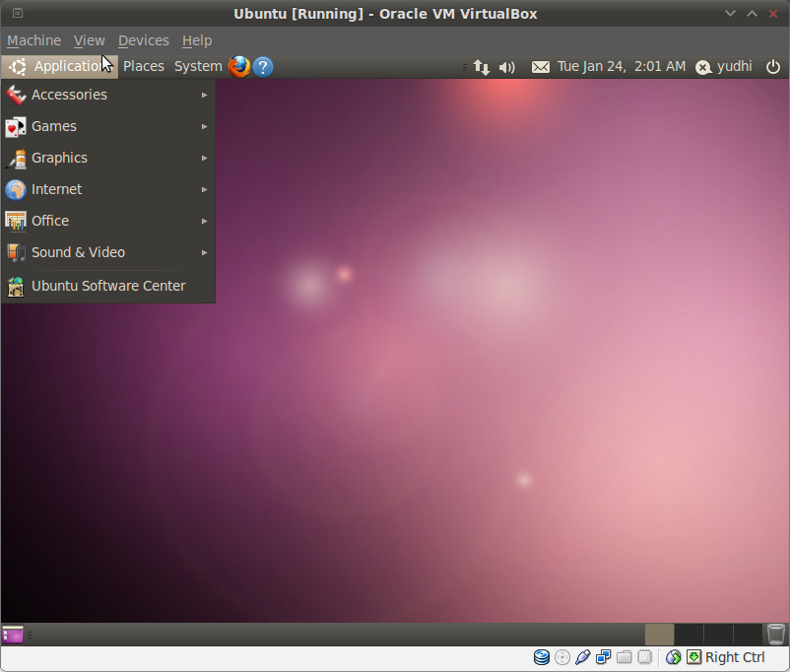Open the VirtualBox Machine menu
The image size is (790, 672).
33,40
